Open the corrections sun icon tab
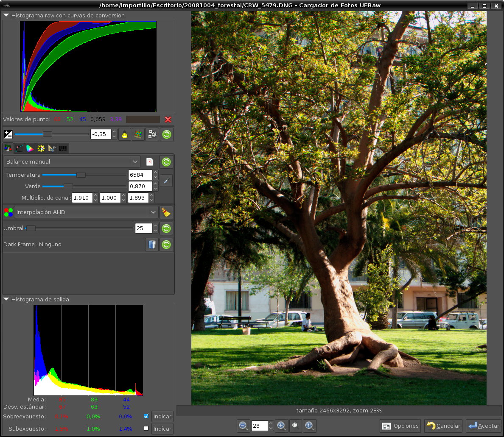Screen dimensions: 504x437 click(x=41, y=148)
